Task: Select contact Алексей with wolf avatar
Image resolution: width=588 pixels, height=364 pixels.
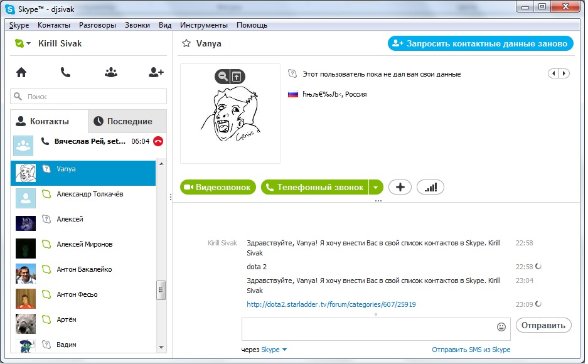Action: (83, 223)
